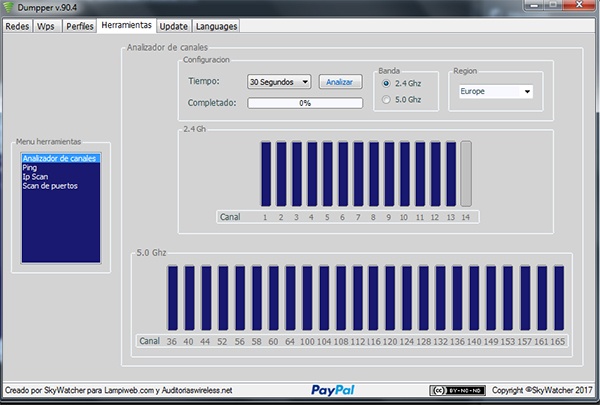Image resolution: width=600 pixels, height=405 pixels.
Task: Click channel label 3 in 2.4 GHz row
Action: tap(296, 217)
